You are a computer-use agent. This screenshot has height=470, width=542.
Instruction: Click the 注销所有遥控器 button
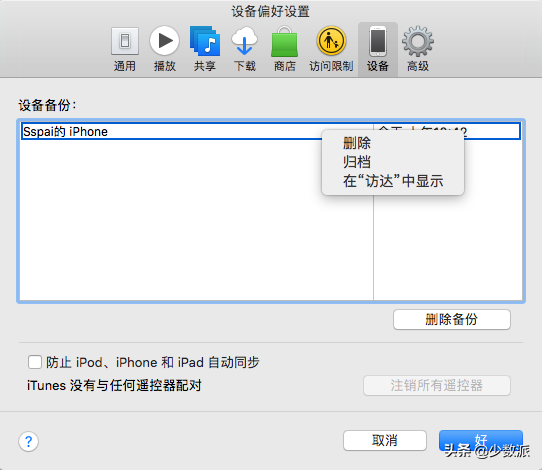437,385
